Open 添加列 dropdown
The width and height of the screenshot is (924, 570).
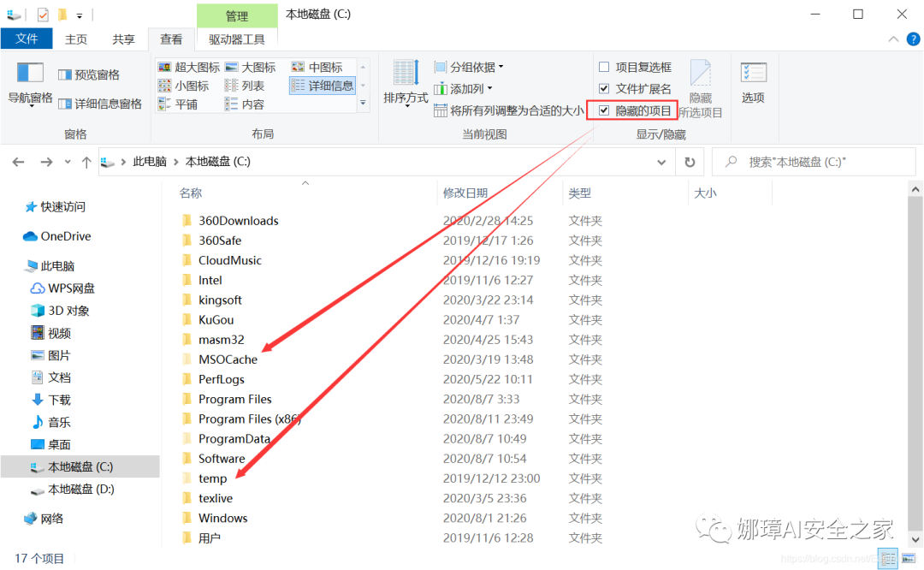tap(463, 89)
